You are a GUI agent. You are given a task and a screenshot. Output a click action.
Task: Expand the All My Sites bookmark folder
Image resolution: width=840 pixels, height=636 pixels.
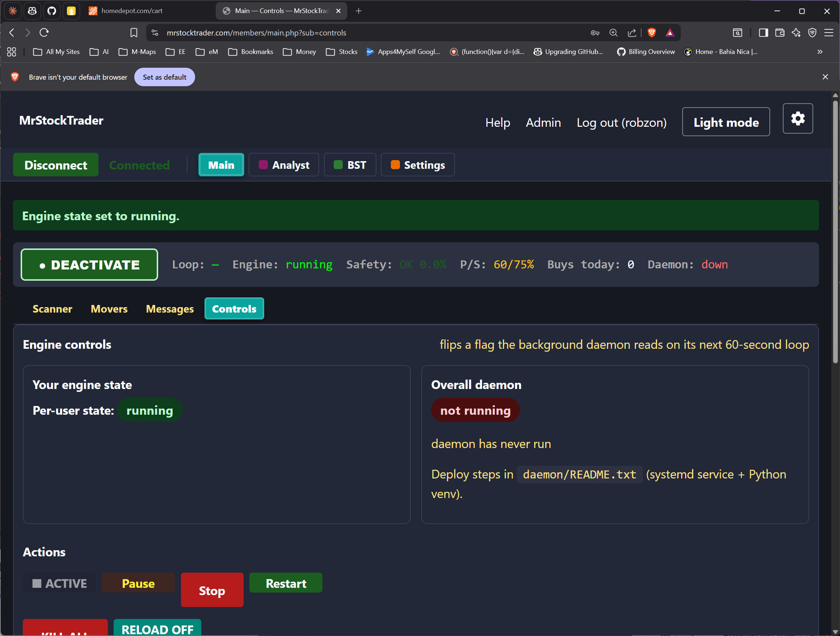pyautogui.click(x=56, y=52)
